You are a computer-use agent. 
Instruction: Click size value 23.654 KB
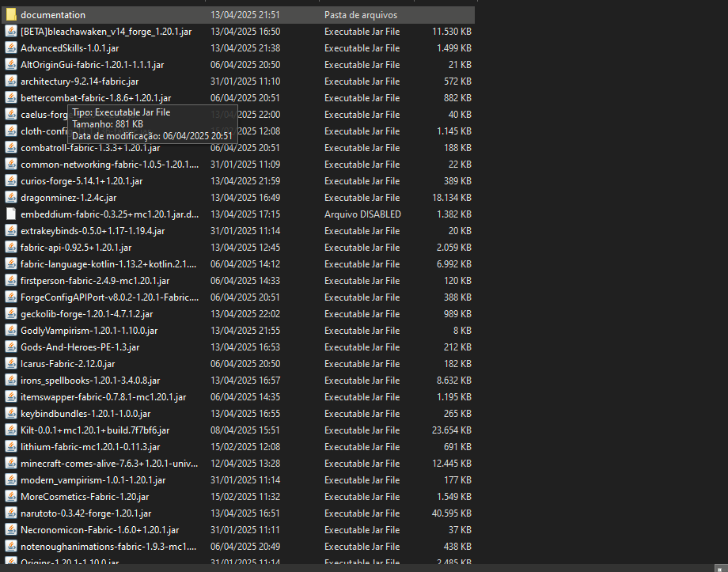[452, 430]
